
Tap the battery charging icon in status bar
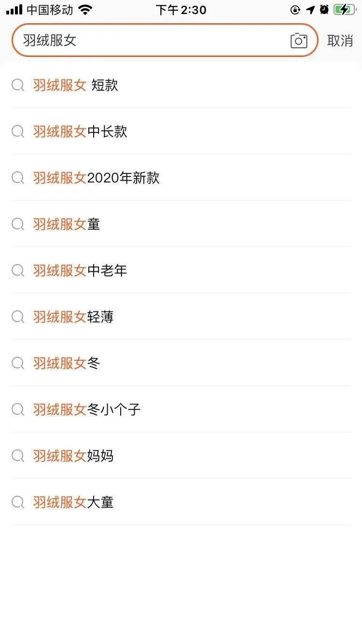click(344, 10)
